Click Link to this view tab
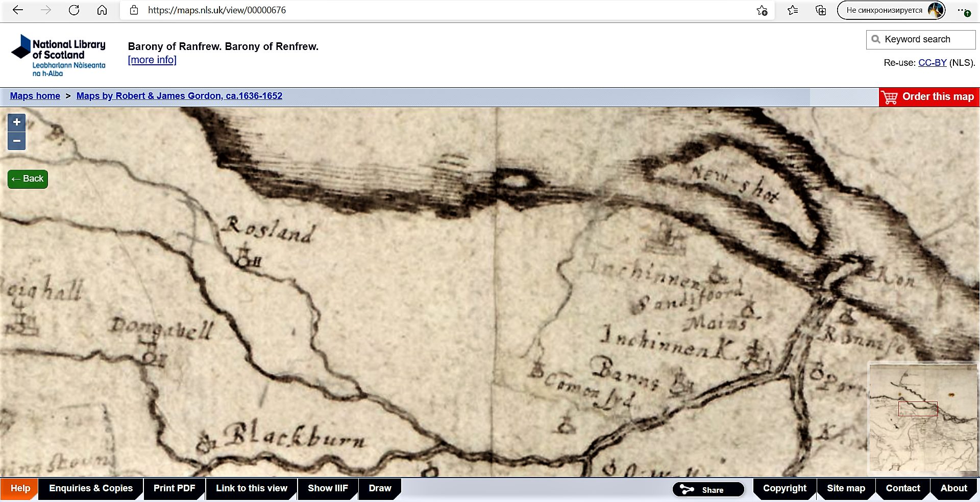Screen dimensions: 980x502 (x=252, y=488)
